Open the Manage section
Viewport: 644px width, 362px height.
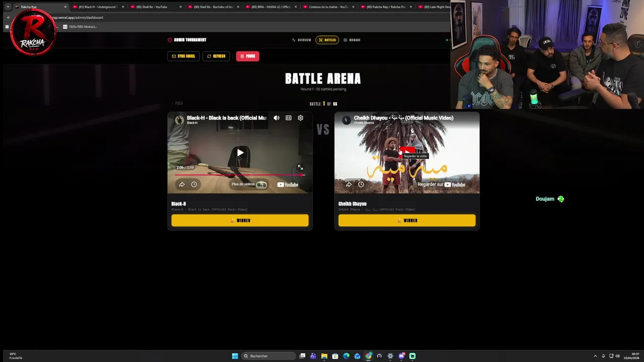[x=352, y=40]
